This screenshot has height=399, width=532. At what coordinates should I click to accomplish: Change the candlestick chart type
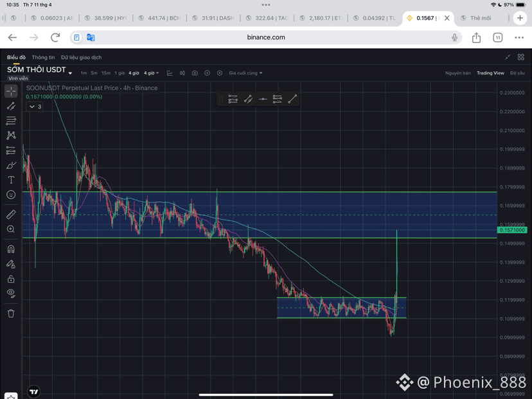[182, 73]
